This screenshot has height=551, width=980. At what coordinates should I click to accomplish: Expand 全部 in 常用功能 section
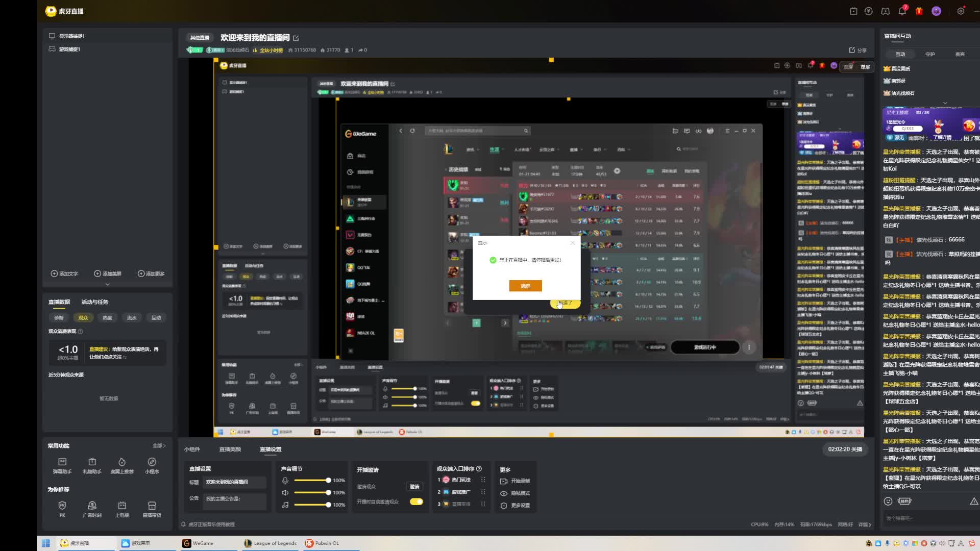159,446
